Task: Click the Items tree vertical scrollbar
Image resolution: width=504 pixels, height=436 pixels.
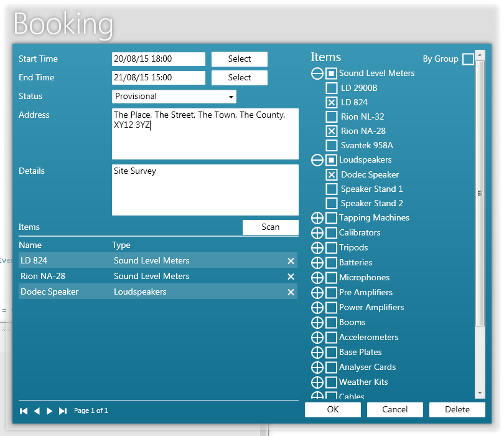Action: [480, 193]
